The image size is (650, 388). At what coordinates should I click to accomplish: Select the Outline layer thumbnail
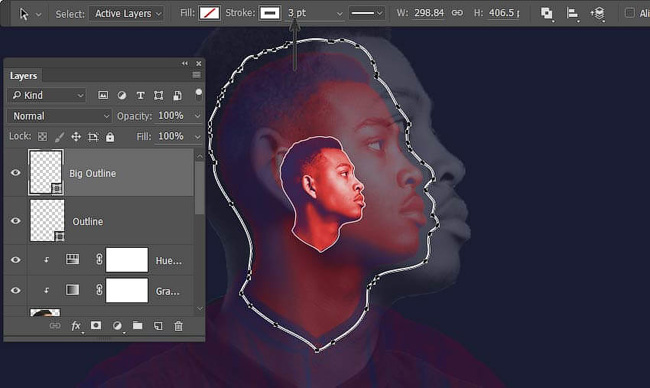(x=47, y=220)
